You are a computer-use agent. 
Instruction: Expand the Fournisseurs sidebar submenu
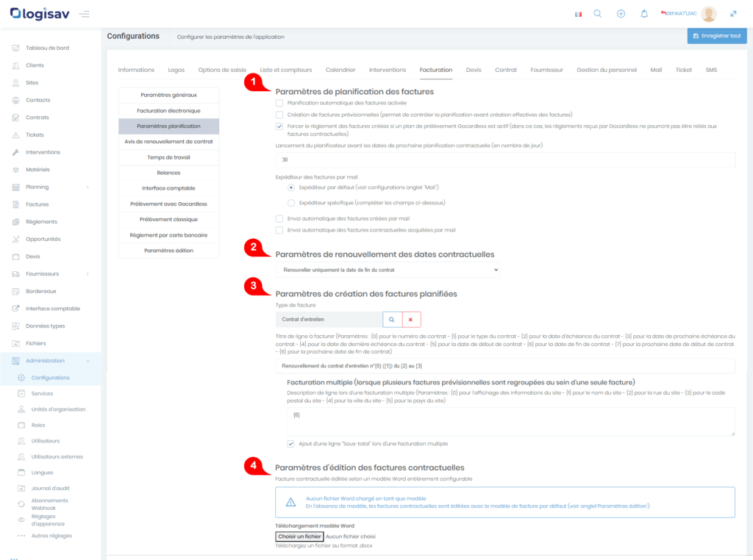[51, 274]
